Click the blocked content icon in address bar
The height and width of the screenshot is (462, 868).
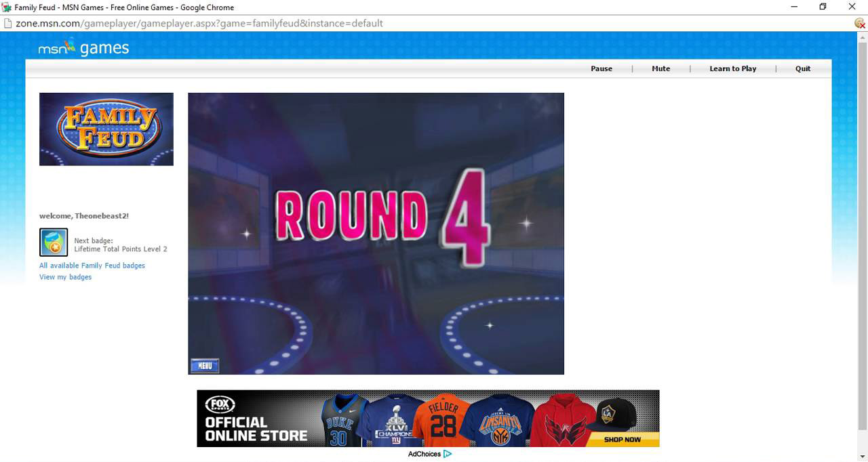tap(859, 23)
